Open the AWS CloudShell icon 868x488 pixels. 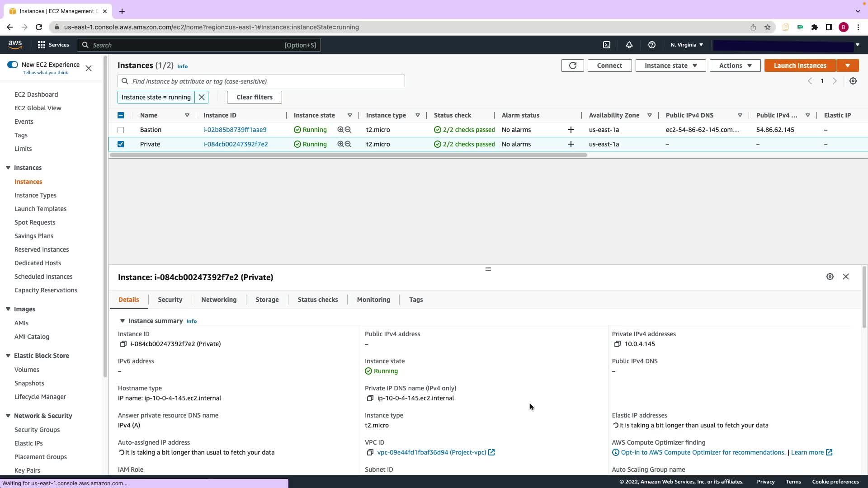pos(607,45)
